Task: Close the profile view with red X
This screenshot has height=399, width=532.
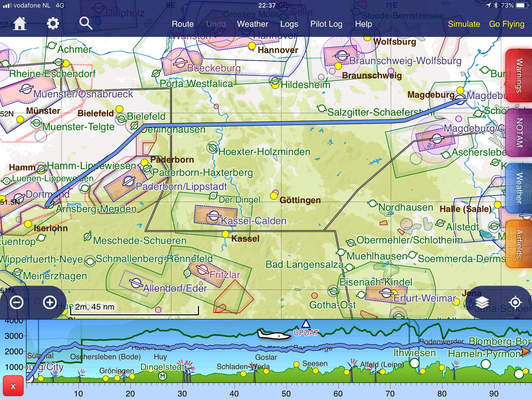Action: [x=13, y=386]
